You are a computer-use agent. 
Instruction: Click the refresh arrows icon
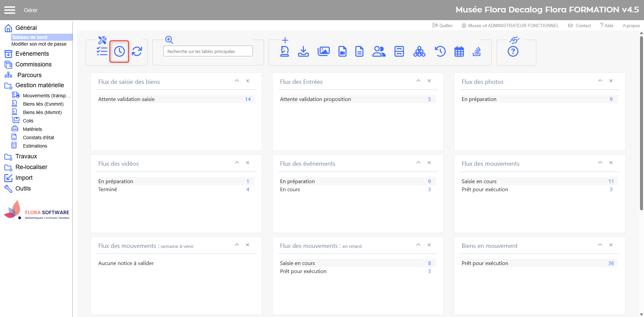137,51
